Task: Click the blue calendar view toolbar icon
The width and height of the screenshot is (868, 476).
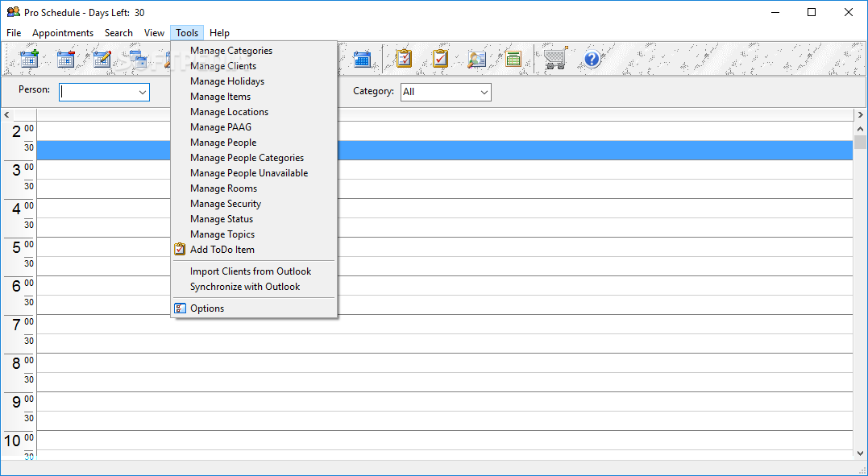Action: pyautogui.click(x=362, y=59)
